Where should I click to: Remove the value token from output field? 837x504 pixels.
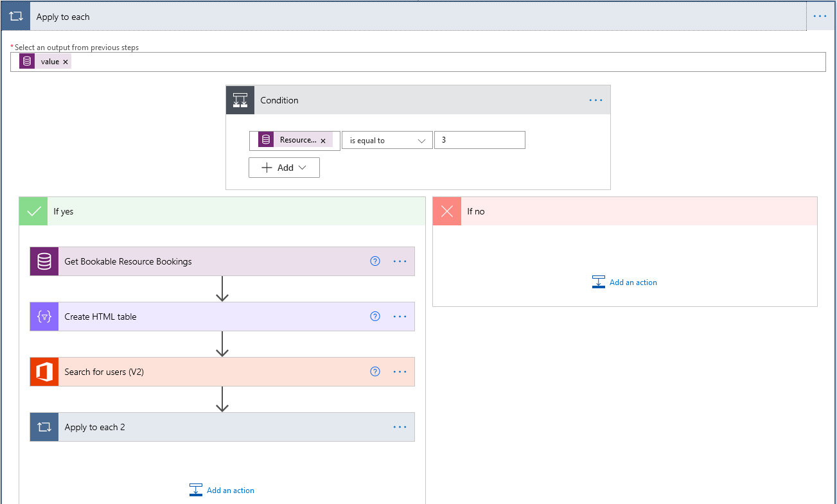tap(66, 62)
